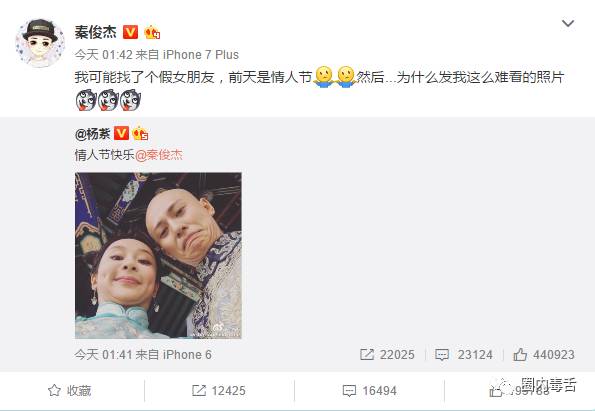Open the username 秦俊杰 profile link
595x411 pixels.
click(x=95, y=32)
